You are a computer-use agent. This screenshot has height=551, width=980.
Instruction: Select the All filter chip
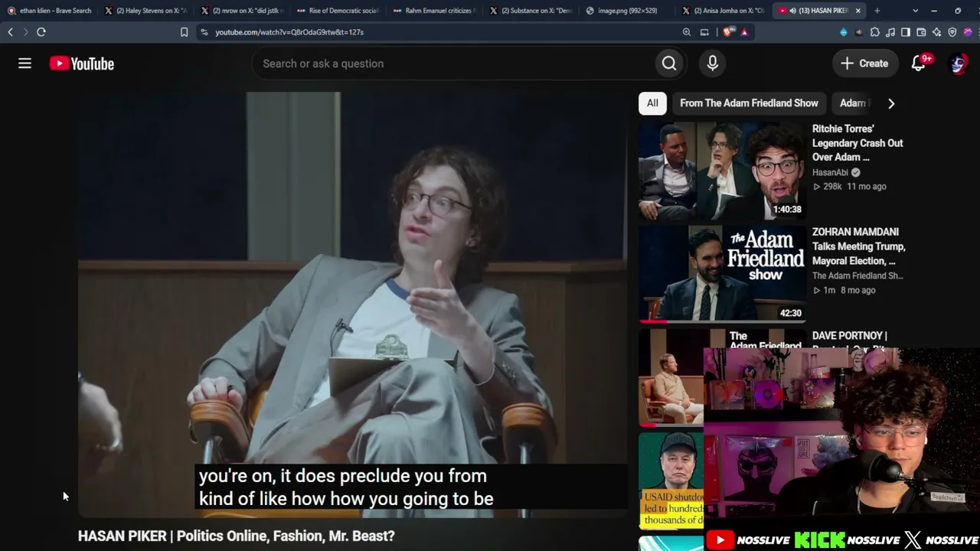point(652,103)
